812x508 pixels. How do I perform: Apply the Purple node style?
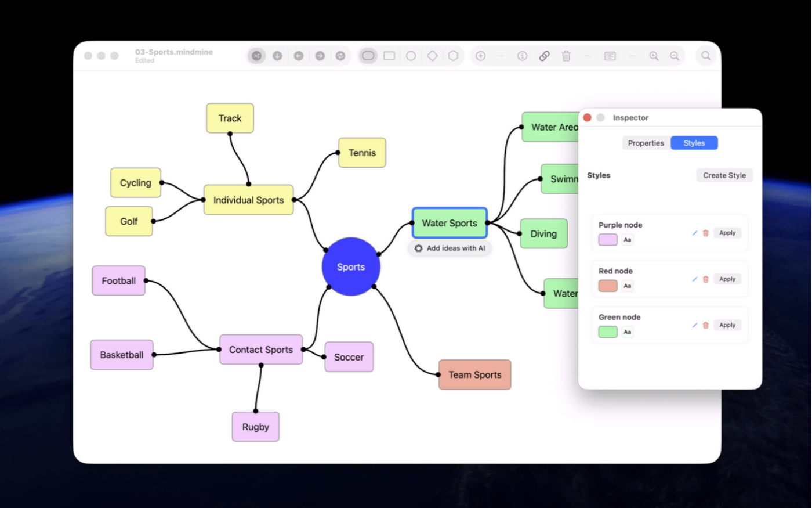coord(727,233)
